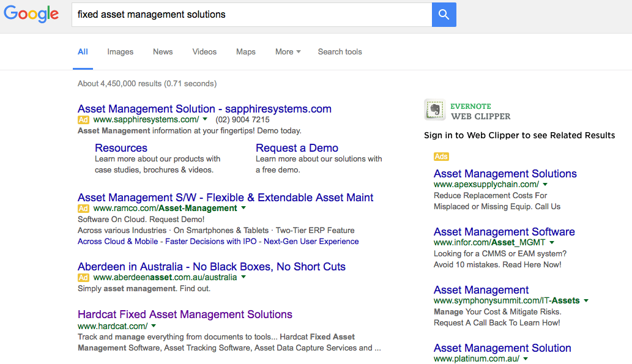
Task: Expand arrow next to www.apexsupplychain.com/
Action: pyautogui.click(x=545, y=185)
